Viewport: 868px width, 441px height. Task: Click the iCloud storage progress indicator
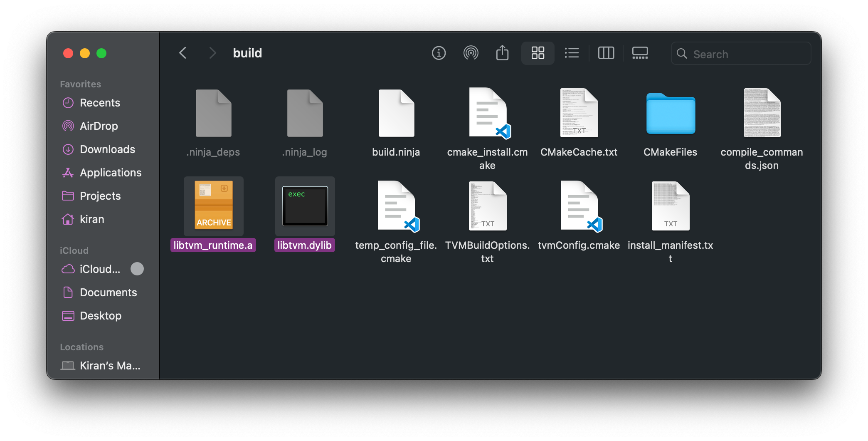click(137, 269)
